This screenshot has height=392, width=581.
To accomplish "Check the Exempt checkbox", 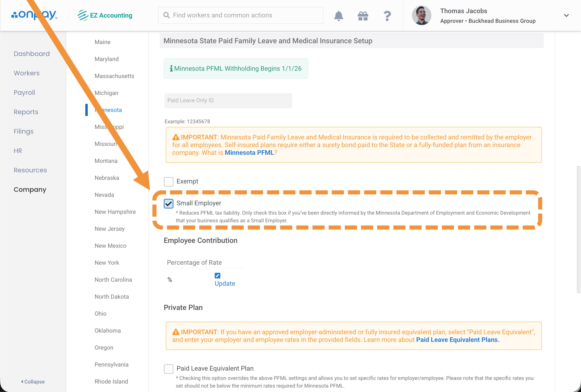I will pyautogui.click(x=169, y=182).
